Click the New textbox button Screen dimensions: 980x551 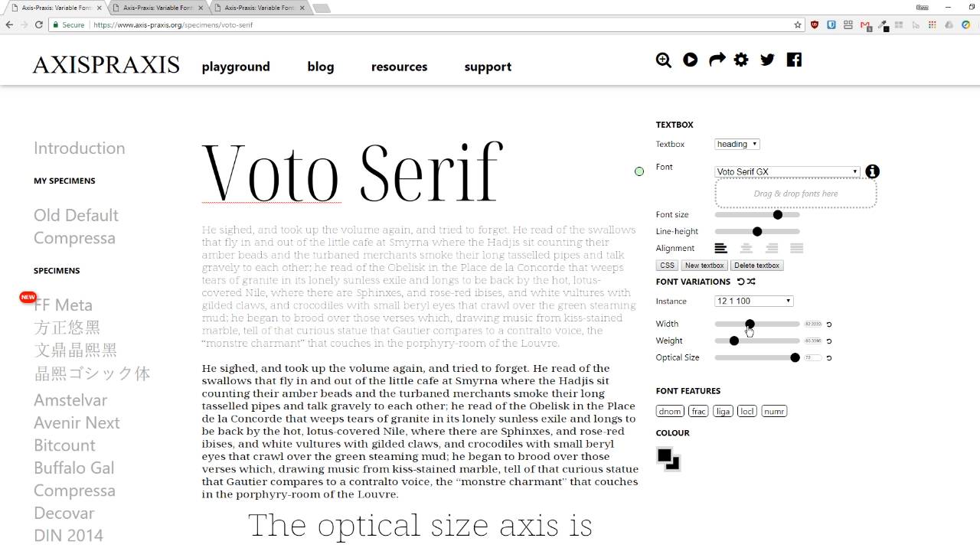coord(704,266)
